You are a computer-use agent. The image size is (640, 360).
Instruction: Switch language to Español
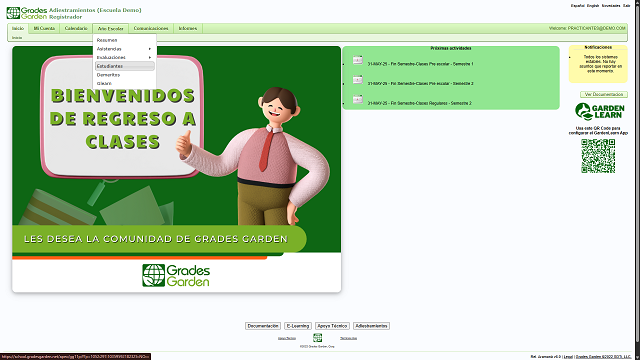point(578,6)
